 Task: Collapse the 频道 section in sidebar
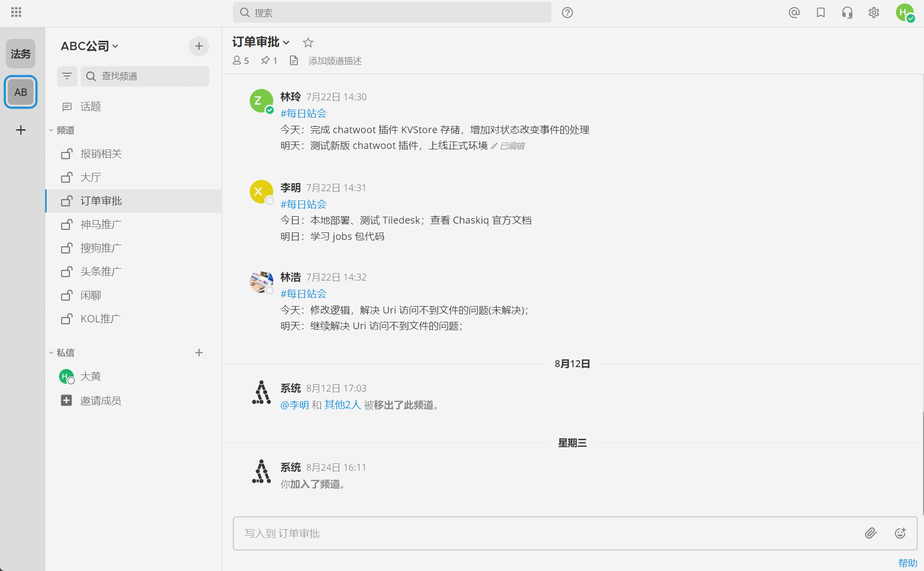point(52,130)
